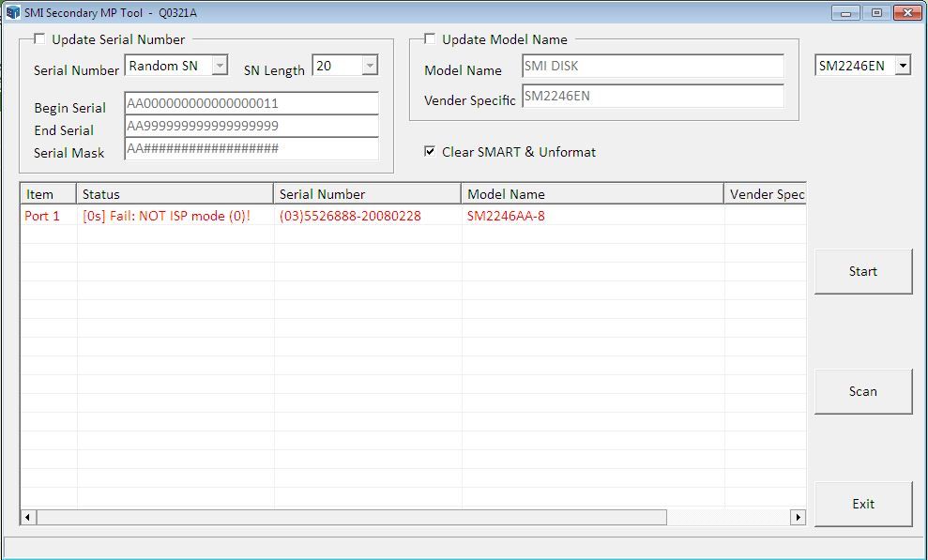This screenshot has height=560, width=928.
Task: Click the Serial Number column header
Action: tap(367, 194)
